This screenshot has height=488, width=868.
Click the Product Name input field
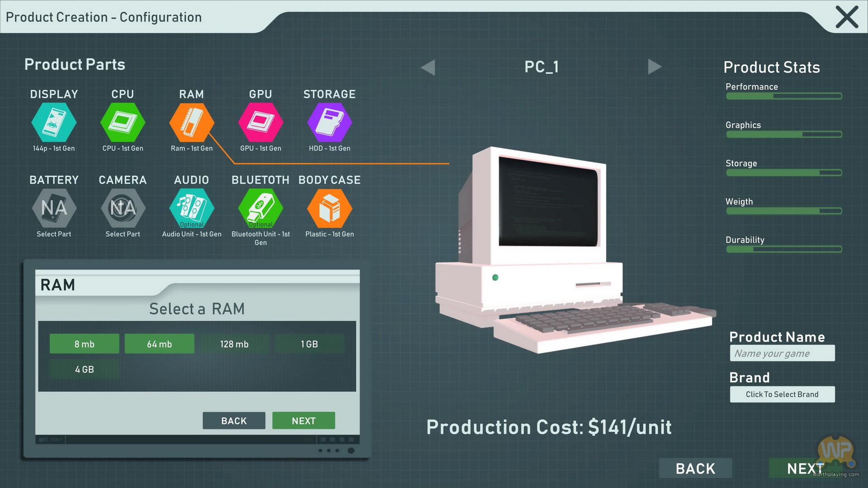tap(782, 353)
